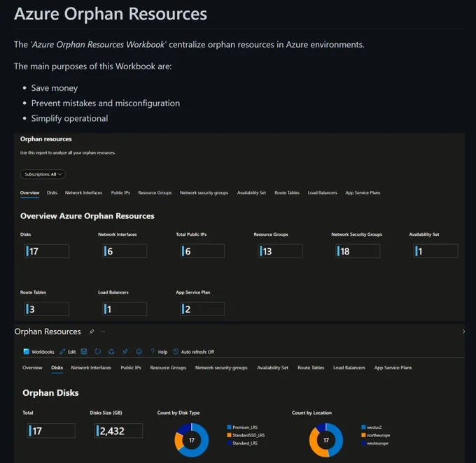Open the Availability Set tab in the lower workbook

pyautogui.click(x=272, y=367)
